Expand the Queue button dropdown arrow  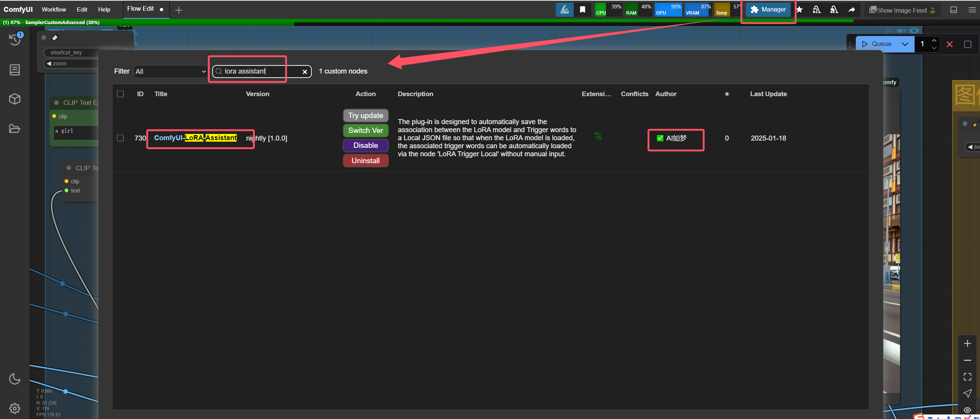point(905,44)
